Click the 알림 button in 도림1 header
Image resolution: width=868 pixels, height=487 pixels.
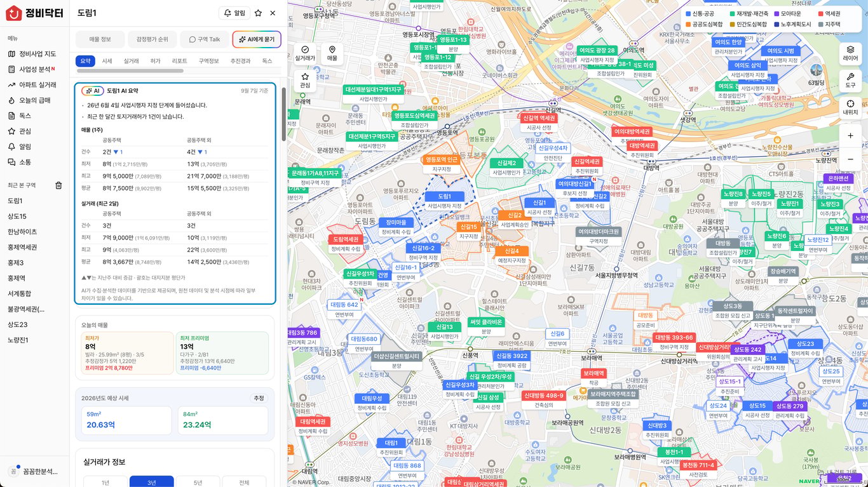pos(233,13)
